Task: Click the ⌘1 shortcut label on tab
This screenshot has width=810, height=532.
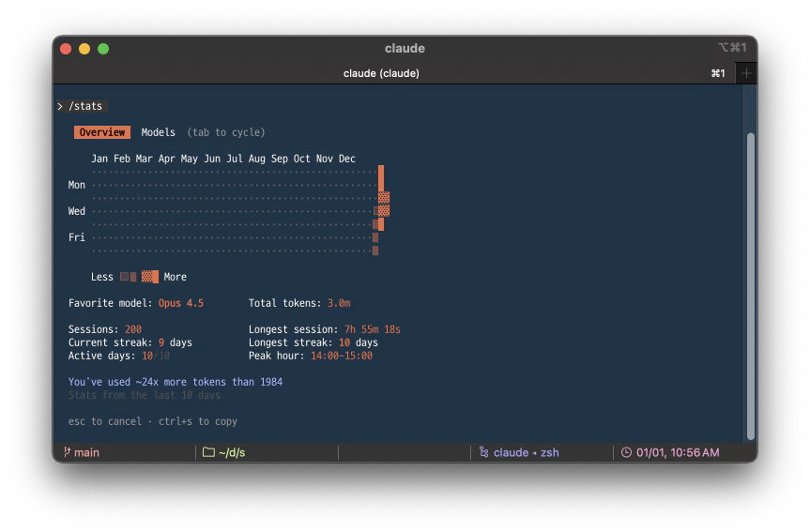Action: tap(718, 73)
